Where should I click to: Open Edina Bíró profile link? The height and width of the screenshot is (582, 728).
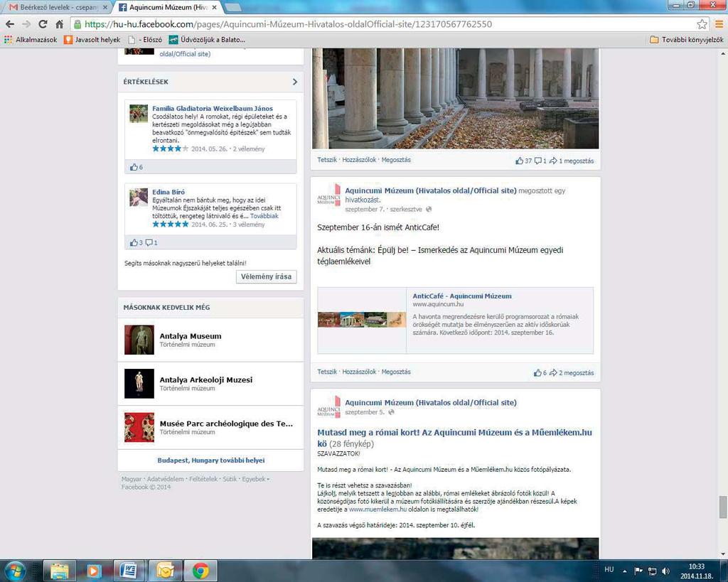(x=168, y=192)
